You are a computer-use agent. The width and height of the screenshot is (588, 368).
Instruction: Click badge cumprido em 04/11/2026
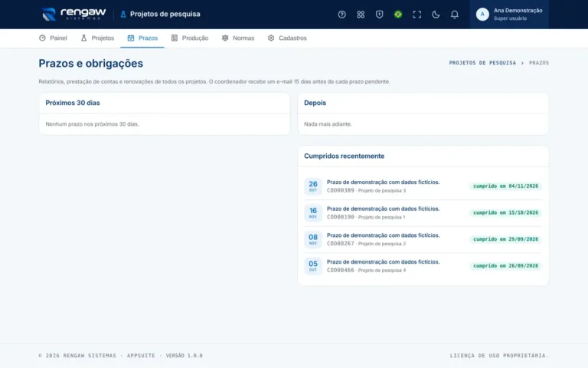coord(505,186)
